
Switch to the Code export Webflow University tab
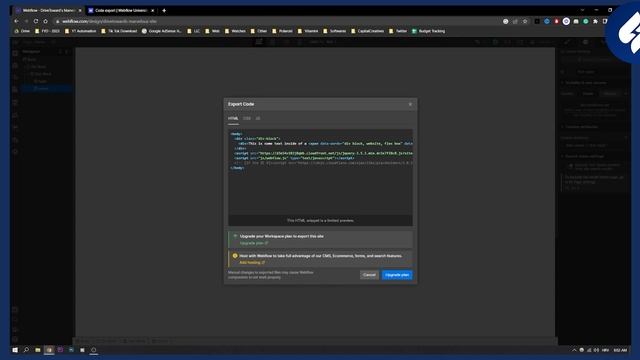point(121,11)
